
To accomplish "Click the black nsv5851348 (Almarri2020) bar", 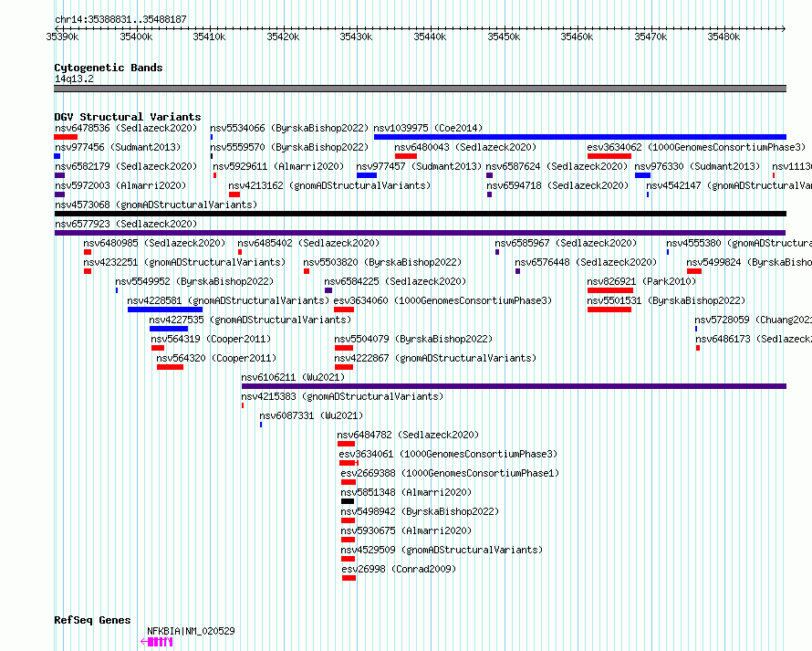I will 348,501.
